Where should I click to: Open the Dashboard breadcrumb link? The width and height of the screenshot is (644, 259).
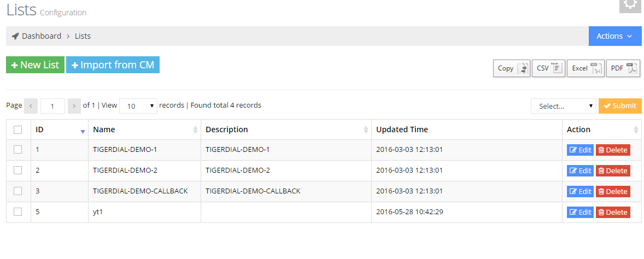[42, 36]
